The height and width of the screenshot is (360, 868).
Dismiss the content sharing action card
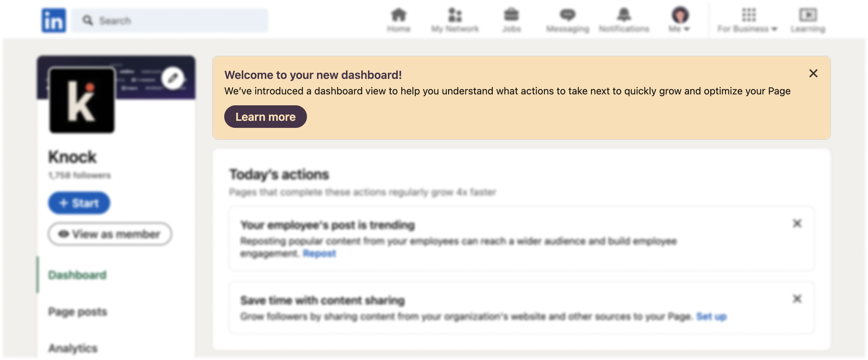pos(797,299)
